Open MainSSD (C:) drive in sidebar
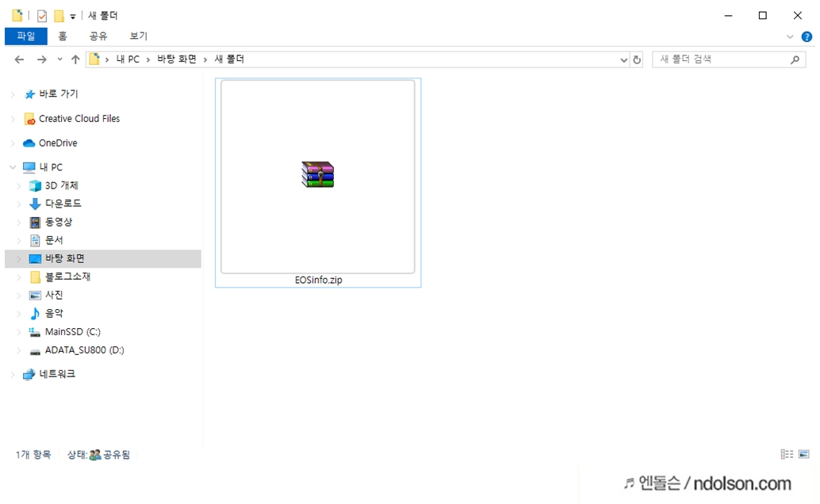The image size is (820, 504). [x=72, y=332]
